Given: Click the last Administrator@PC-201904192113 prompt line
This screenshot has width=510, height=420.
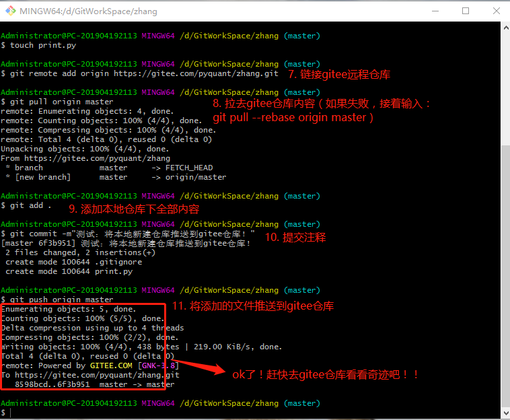Looking at the screenshot, I should tap(160, 403).
